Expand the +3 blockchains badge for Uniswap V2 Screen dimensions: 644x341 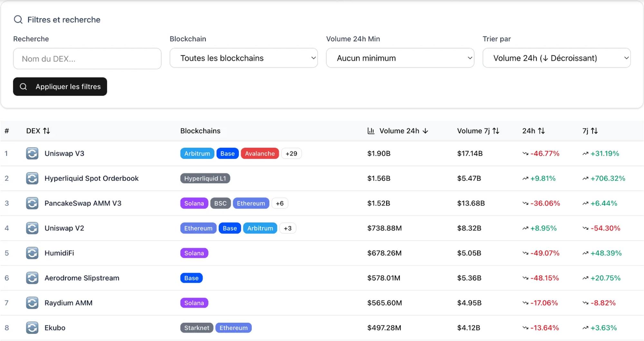pyautogui.click(x=288, y=228)
